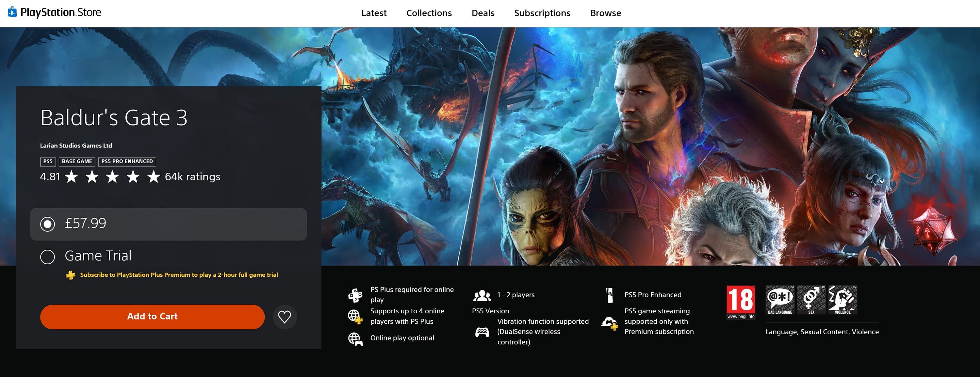Click the 1 - 2 players icon
Screen dimensions: 980x377
point(482,295)
